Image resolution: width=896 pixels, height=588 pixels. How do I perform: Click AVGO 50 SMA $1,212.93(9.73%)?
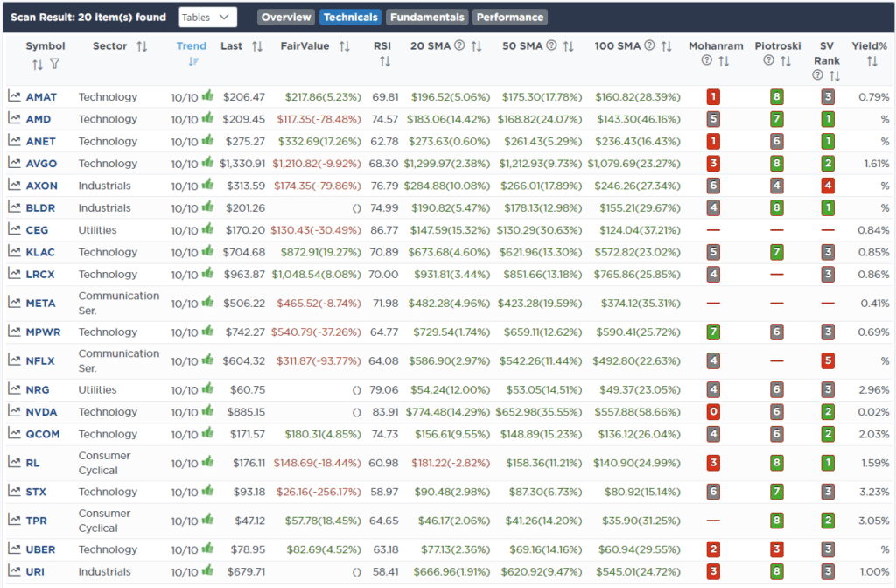[541, 164]
